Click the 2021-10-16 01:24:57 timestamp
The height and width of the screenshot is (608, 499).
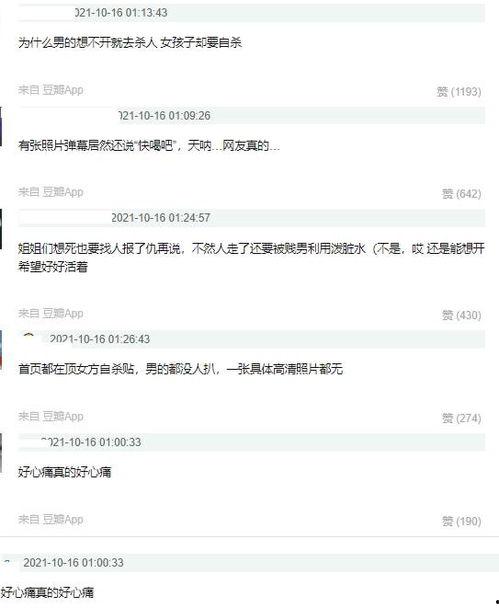(x=161, y=218)
